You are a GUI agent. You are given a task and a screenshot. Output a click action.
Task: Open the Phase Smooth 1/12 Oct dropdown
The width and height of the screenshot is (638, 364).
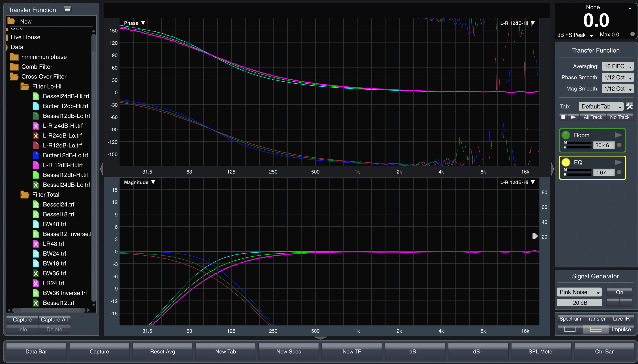[617, 78]
